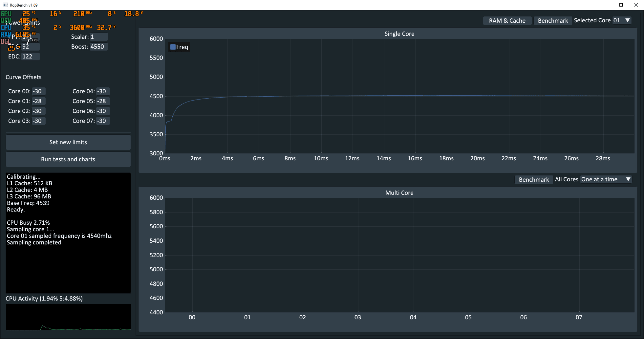The image size is (644, 339).
Task: Edit the Scalar input field
Action: (x=99, y=37)
